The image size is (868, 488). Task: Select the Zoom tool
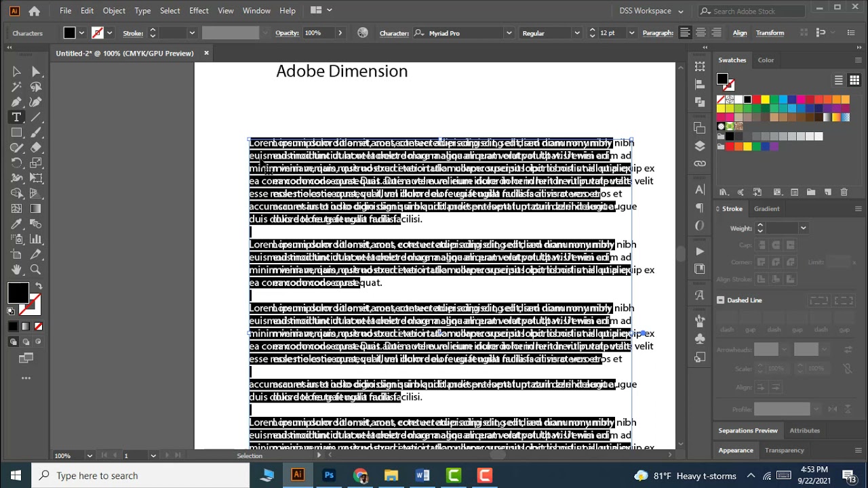click(x=36, y=270)
